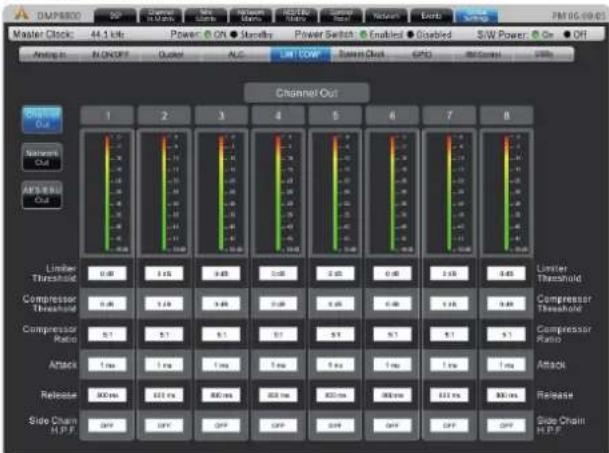
Task: Select the AES/EBU Out side button
Action: (42, 195)
